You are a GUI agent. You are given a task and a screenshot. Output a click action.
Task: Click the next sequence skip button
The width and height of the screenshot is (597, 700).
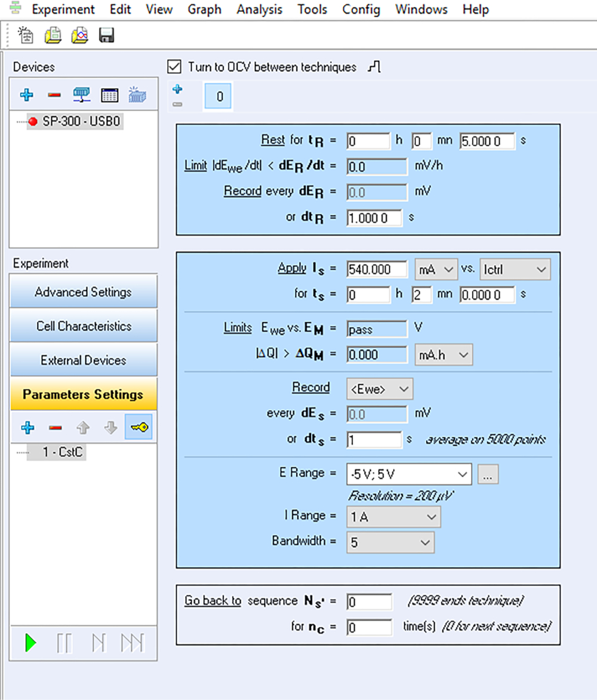[98, 643]
